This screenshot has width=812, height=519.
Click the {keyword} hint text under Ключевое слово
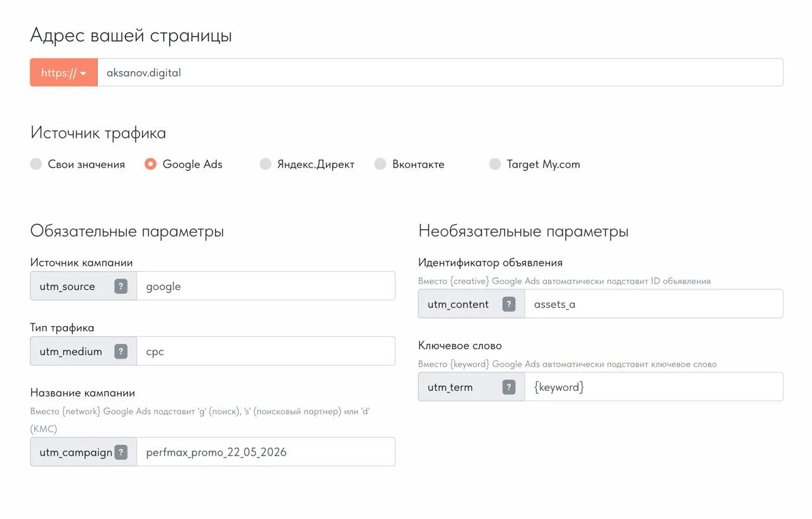[567, 364]
